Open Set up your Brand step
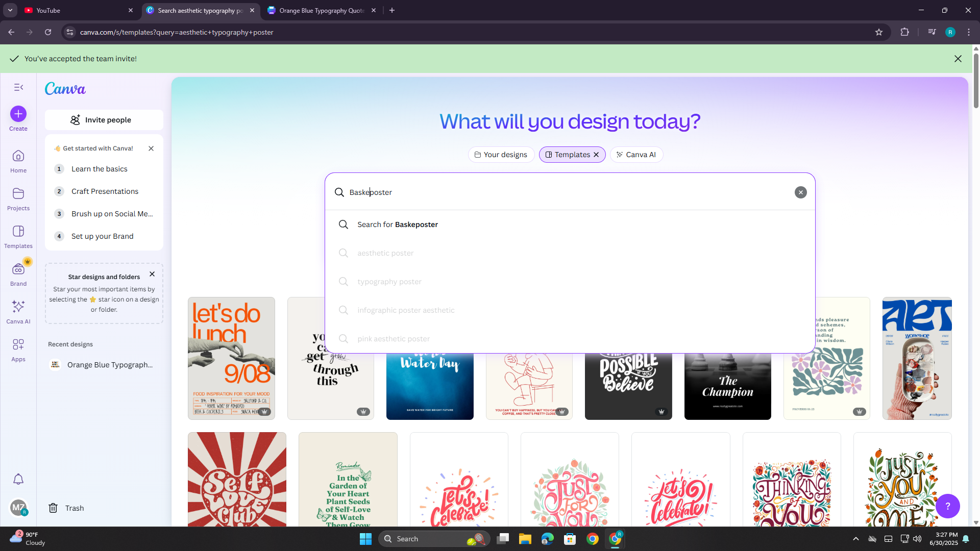980x551 pixels. (x=104, y=236)
